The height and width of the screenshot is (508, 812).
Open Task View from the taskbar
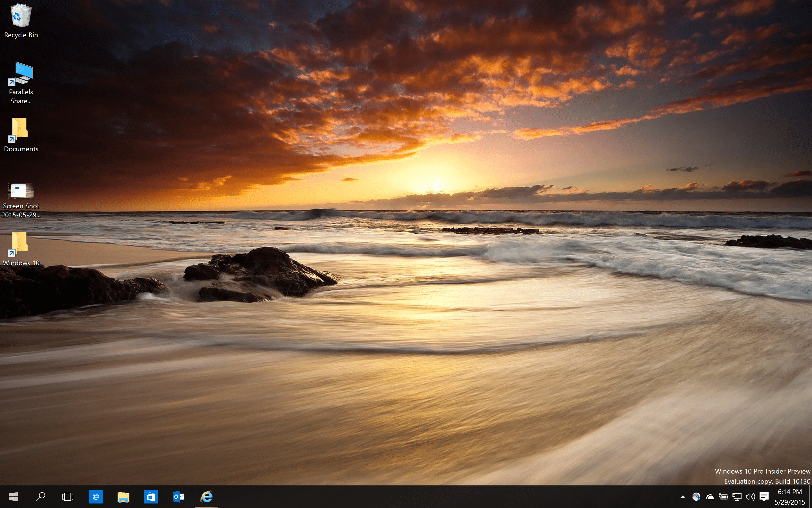68,497
